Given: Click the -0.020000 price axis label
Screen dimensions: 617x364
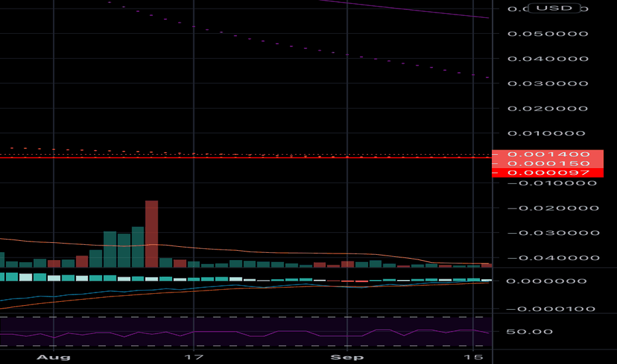Looking at the screenshot, I should click(553, 208).
